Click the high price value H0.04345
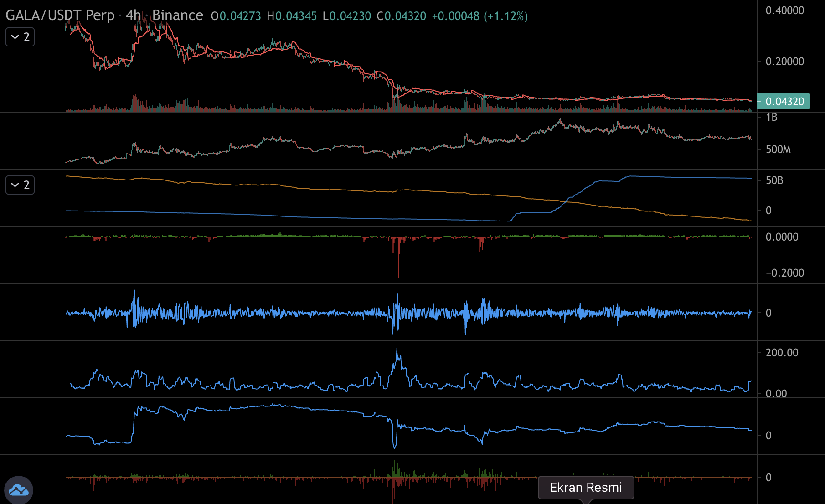 [292, 16]
